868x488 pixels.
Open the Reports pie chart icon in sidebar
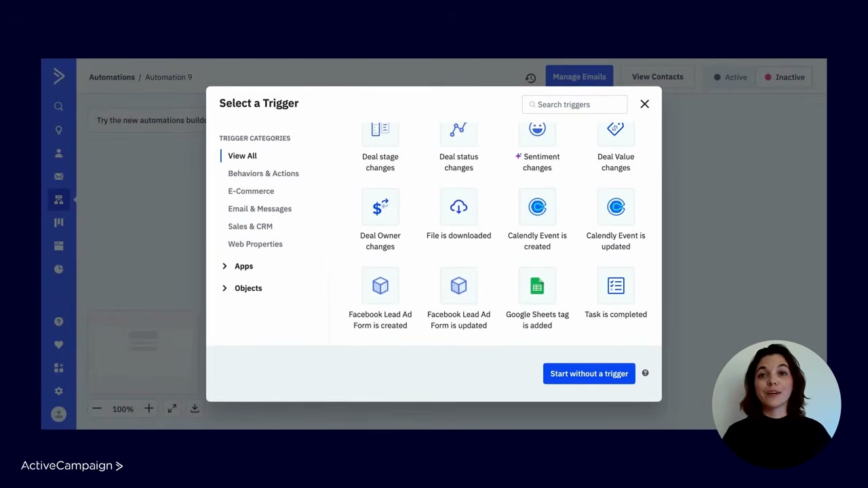pos(59,269)
